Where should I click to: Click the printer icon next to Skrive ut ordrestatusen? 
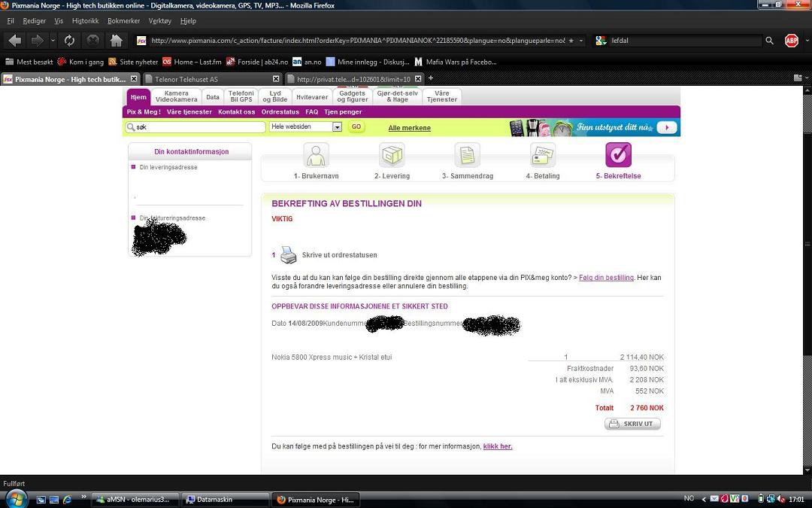288,254
